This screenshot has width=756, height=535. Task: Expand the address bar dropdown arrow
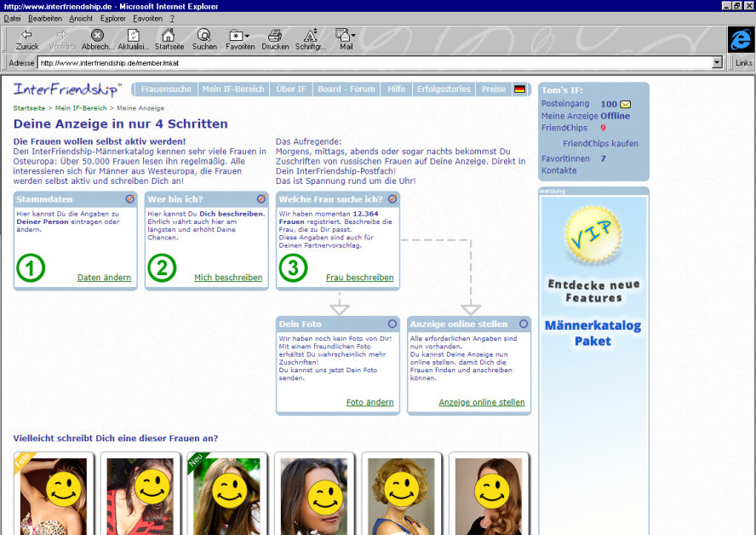(x=717, y=63)
